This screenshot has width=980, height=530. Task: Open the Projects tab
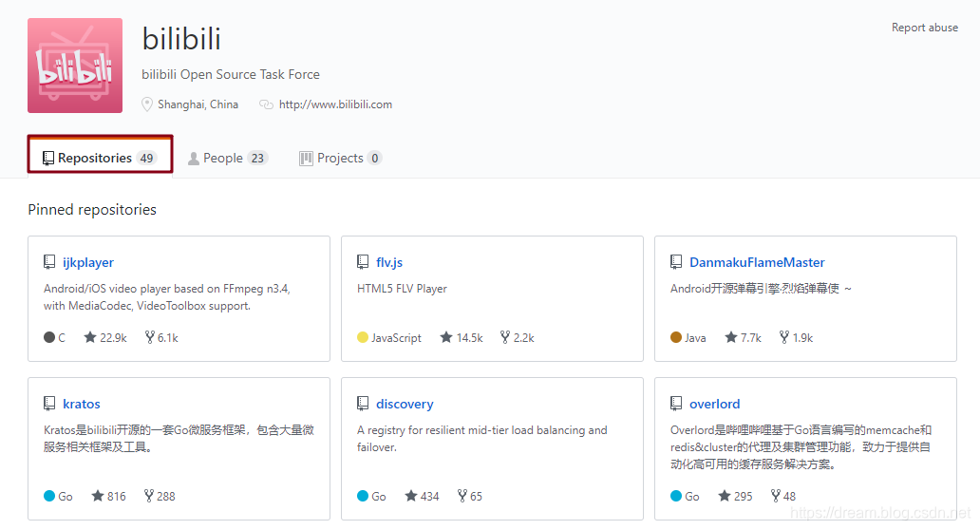(x=340, y=158)
